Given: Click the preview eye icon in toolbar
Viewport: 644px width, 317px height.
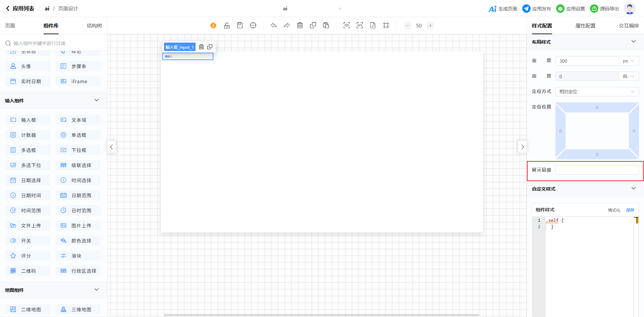Looking at the screenshot, I should 346,25.
